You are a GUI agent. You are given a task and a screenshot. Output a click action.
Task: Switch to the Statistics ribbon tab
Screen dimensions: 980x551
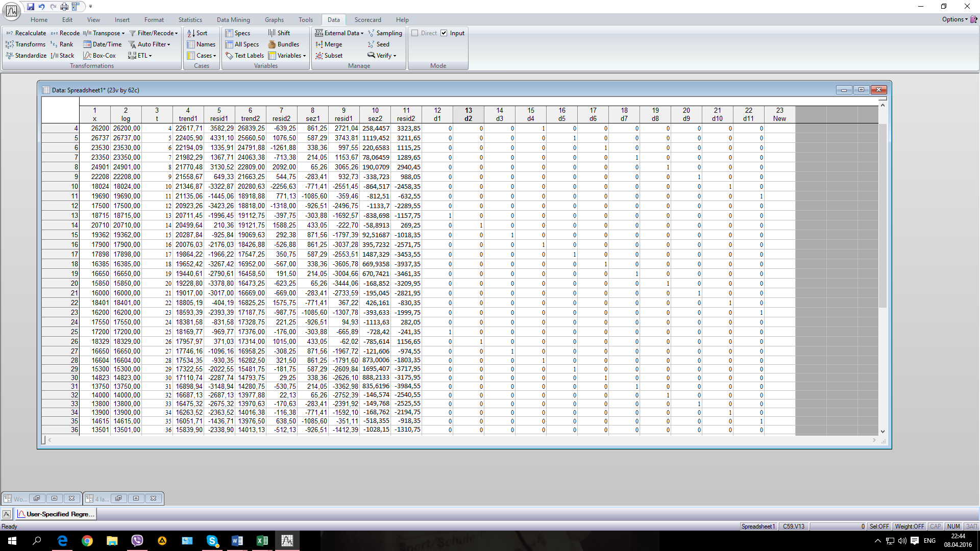pos(190,20)
